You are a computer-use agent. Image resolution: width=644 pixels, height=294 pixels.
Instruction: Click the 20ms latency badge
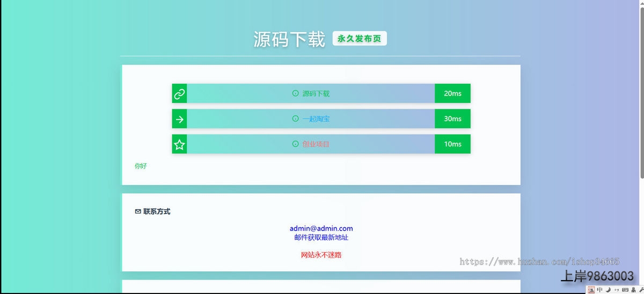tap(452, 93)
